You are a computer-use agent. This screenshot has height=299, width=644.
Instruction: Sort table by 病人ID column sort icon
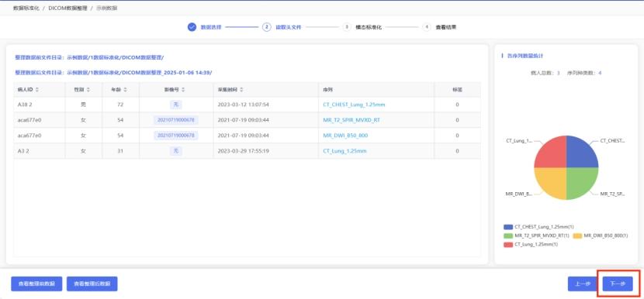coord(37,89)
